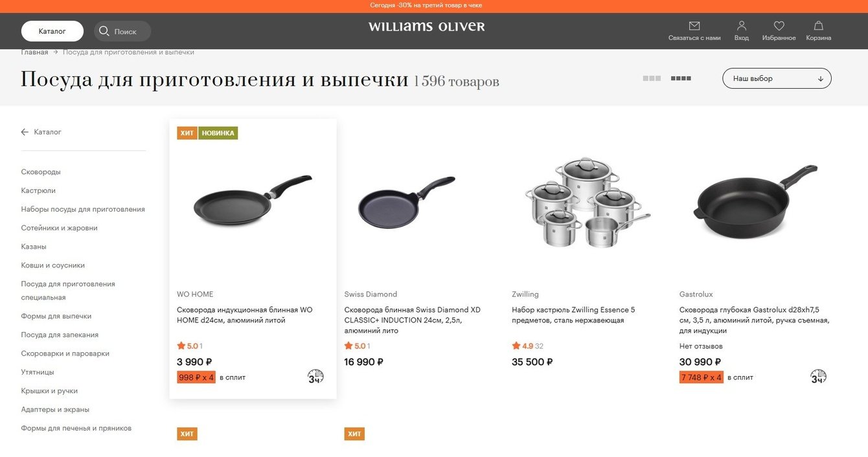Open the envelope contact us icon

click(694, 26)
